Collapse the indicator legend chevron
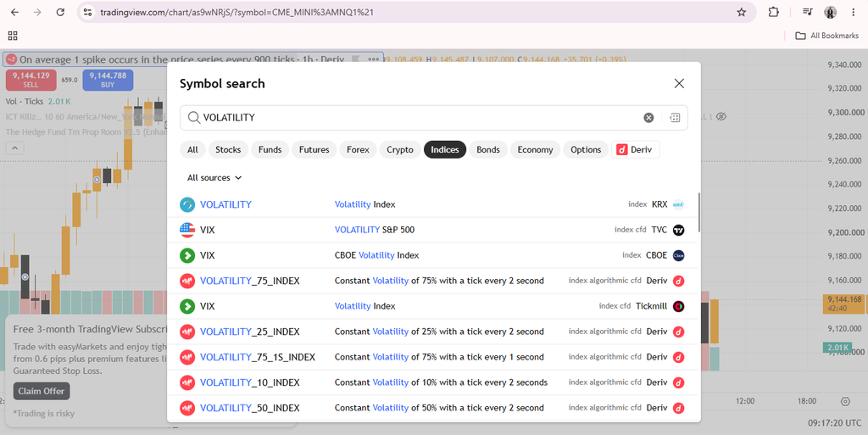868x435 pixels. tap(15, 148)
